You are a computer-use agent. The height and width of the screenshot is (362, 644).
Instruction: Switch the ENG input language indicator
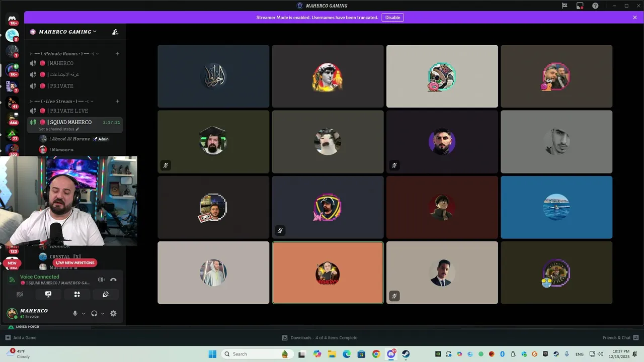click(x=580, y=354)
